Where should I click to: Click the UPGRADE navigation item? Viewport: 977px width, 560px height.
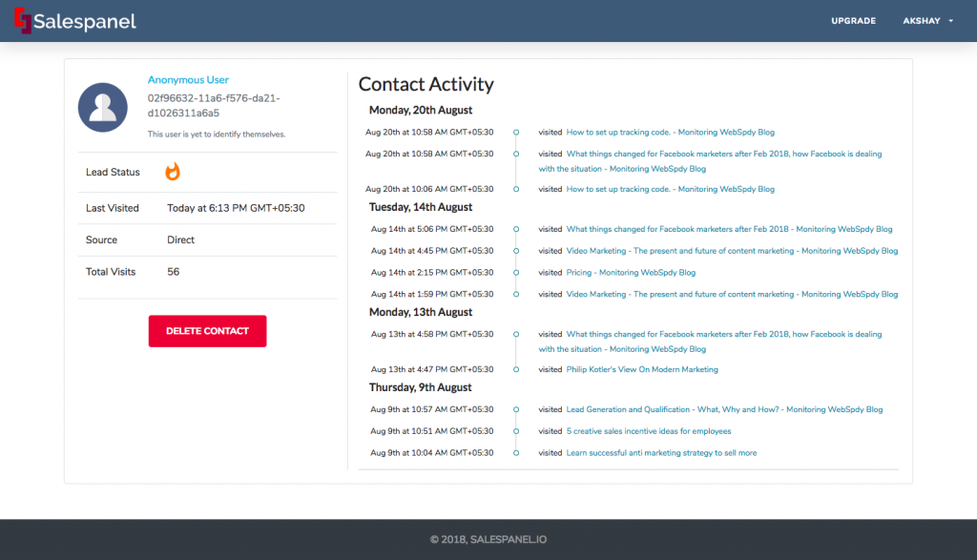point(853,20)
